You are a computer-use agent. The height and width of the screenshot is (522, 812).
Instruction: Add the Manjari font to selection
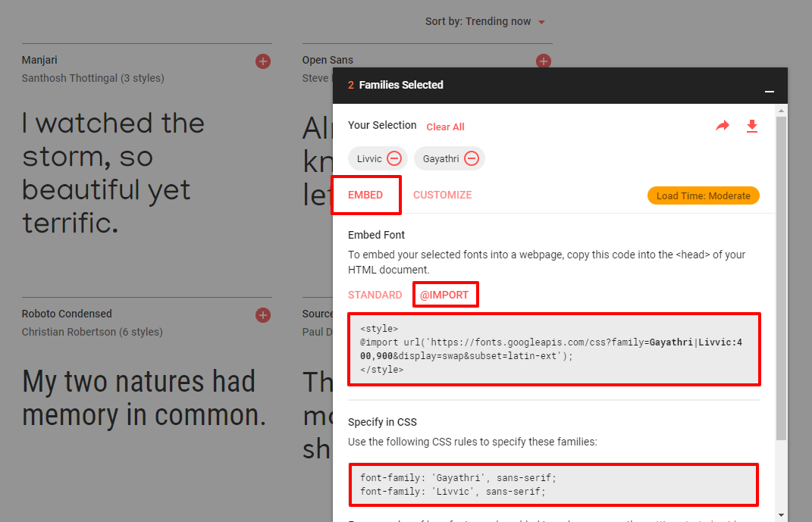(263, 61)
